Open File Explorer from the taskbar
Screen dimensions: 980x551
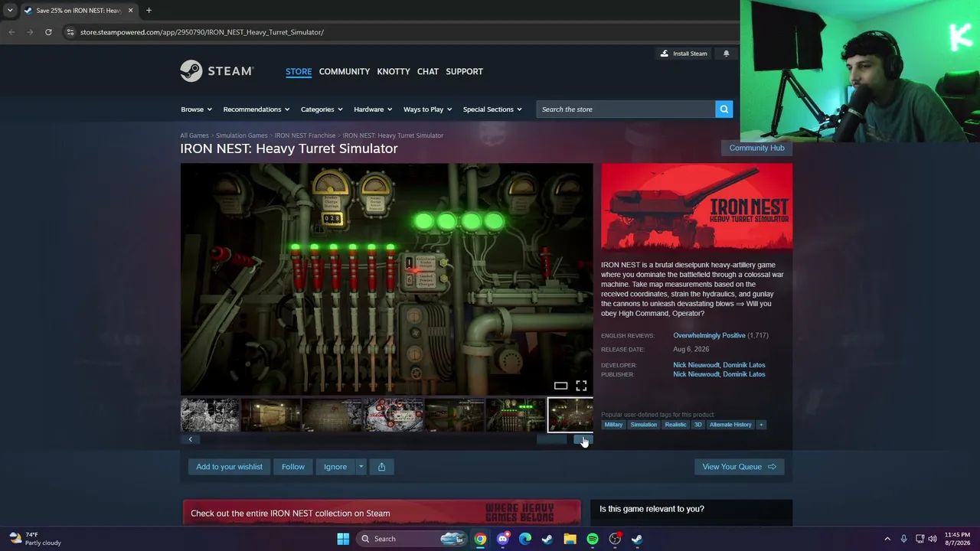click(570, 539)
